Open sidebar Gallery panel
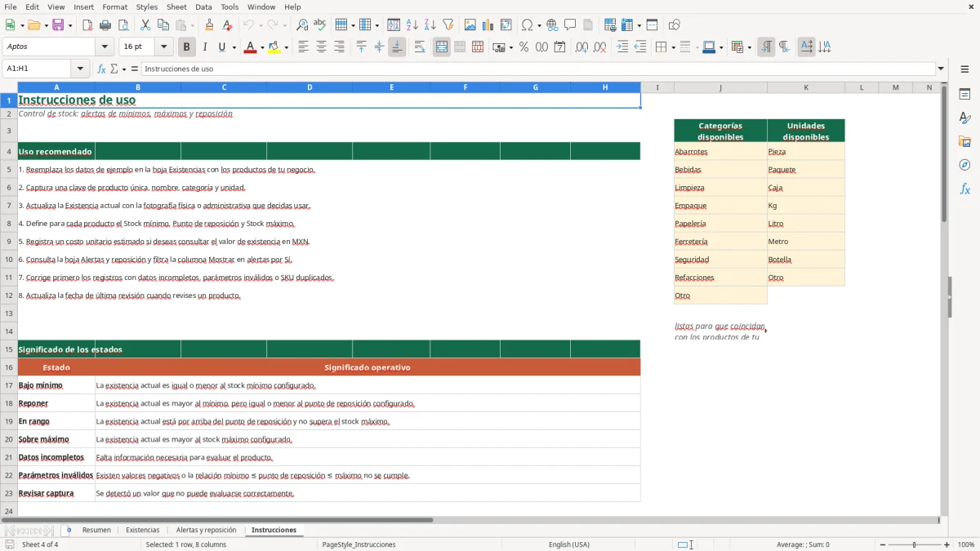Image resolution: width=980 pixels, height=551 pixels. 964,141
